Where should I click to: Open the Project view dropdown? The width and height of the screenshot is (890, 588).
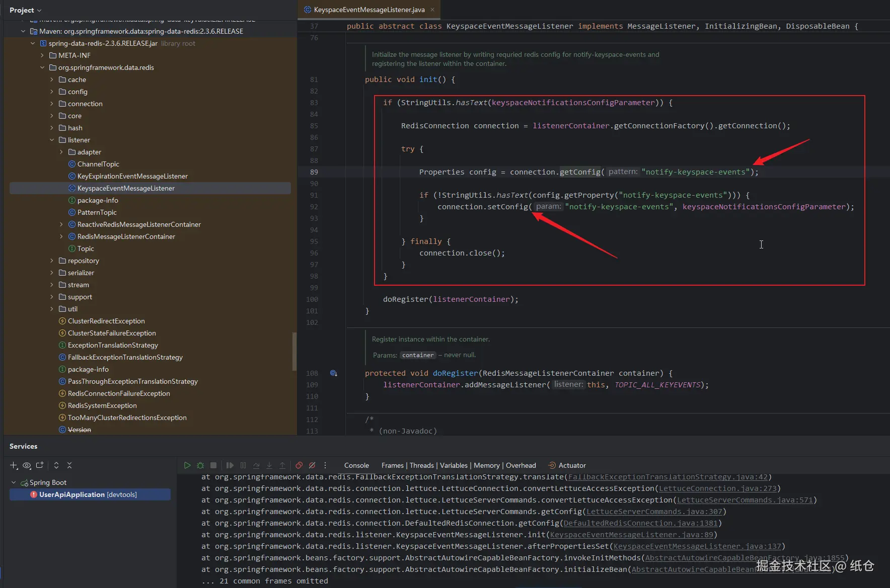(25, 10)
